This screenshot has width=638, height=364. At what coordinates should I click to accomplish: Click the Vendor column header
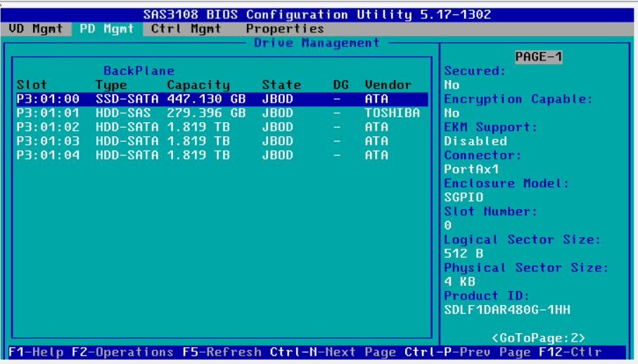pos(388,85)
